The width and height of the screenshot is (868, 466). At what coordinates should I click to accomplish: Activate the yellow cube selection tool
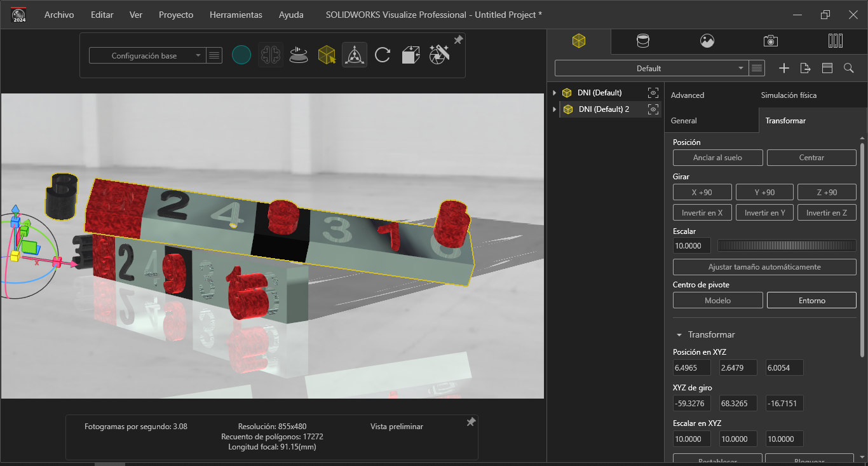[327, 55]
